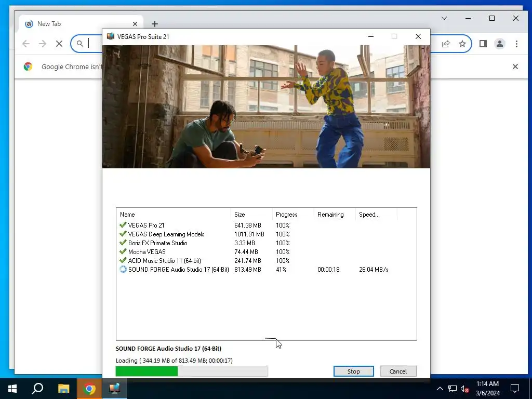Screen dimensions: 532x399
Task: Sort the list by Name column
Action: tap(174, 215)
